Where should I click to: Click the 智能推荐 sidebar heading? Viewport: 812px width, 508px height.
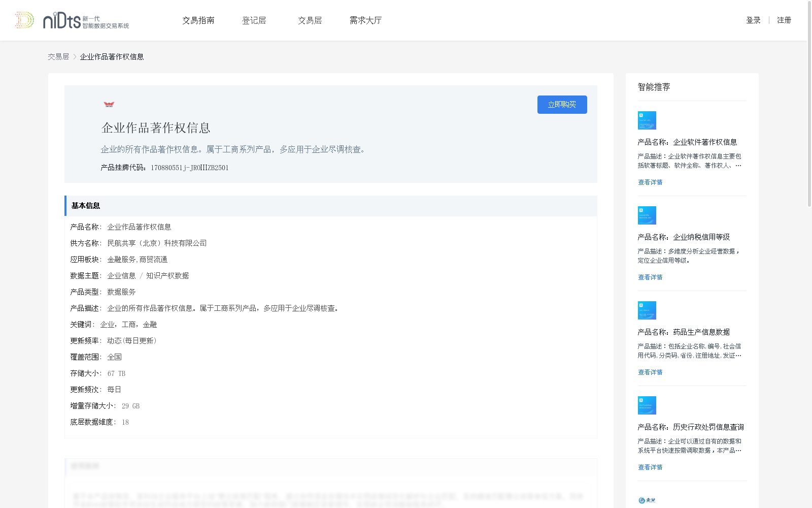coord(654,87)
